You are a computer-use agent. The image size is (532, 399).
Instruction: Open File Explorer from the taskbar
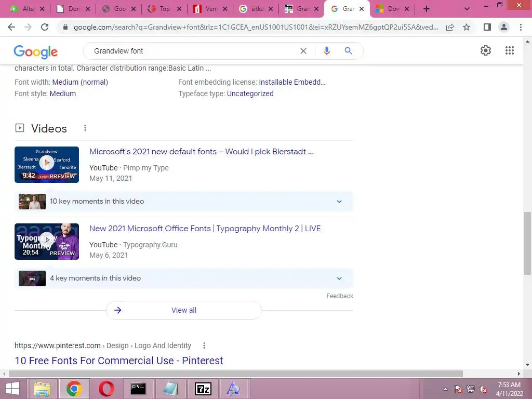coord(42,389)
